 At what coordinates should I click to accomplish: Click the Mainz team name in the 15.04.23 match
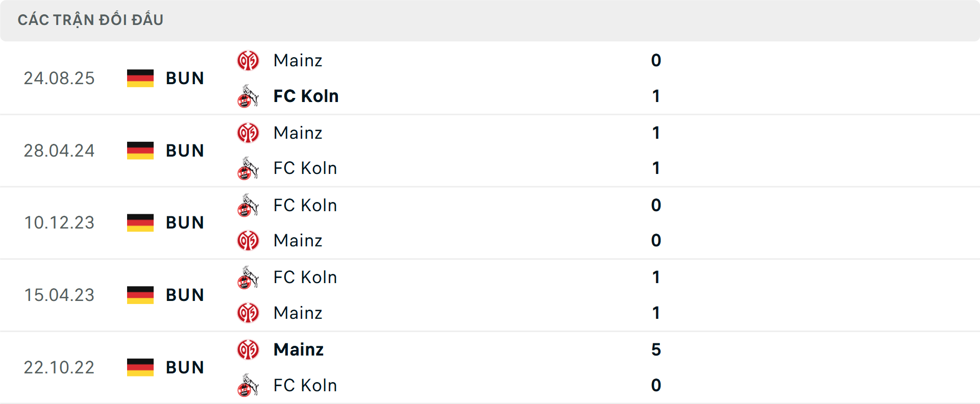click(298, 313)
